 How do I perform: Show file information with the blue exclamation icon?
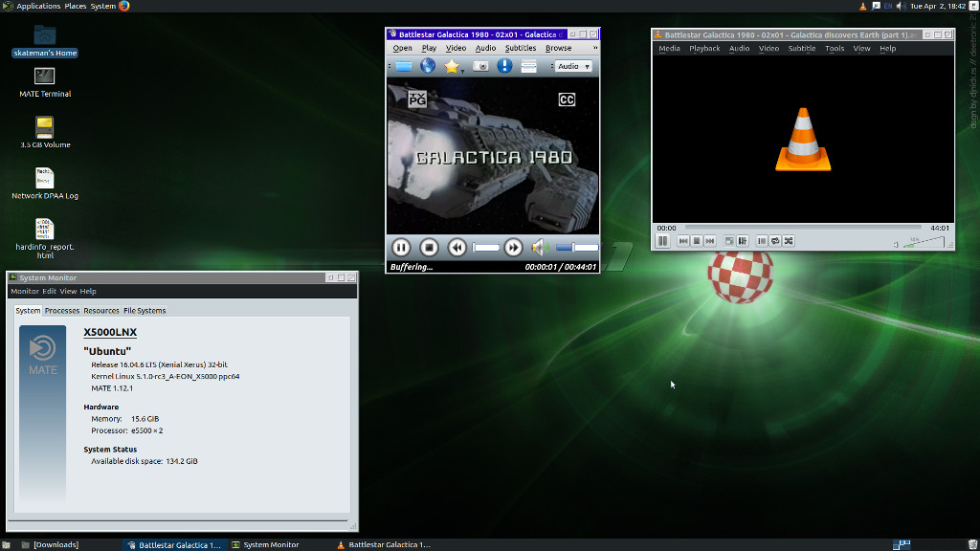[x=504, y=66]
